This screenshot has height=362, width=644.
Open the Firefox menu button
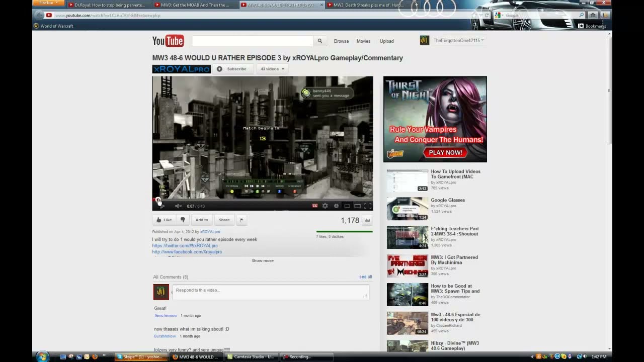pyautogui.click(x=49, y=3)
